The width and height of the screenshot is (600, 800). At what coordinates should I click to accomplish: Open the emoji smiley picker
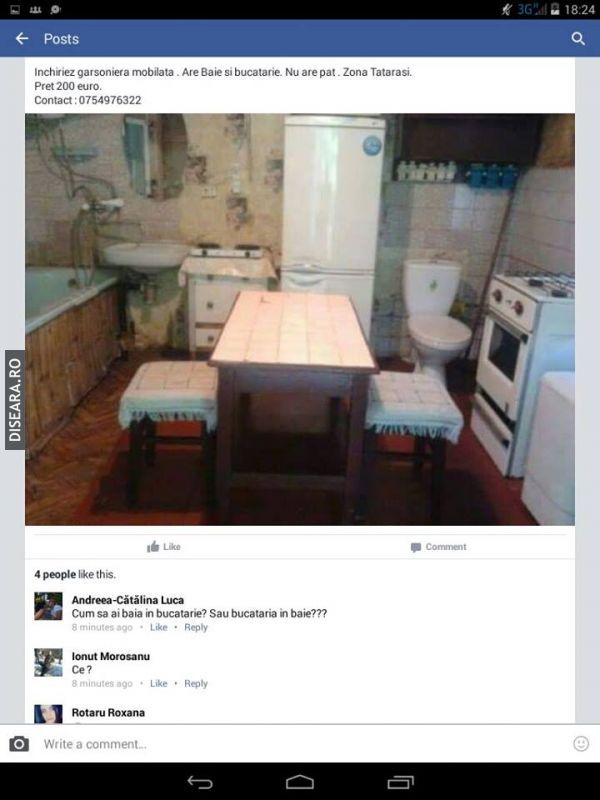[581, 743]
